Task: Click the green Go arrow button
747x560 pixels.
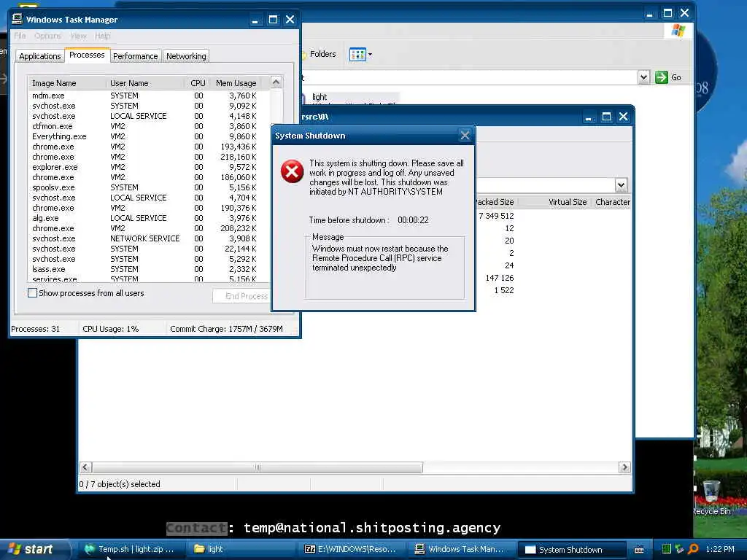Action: [x=661, y=77]
